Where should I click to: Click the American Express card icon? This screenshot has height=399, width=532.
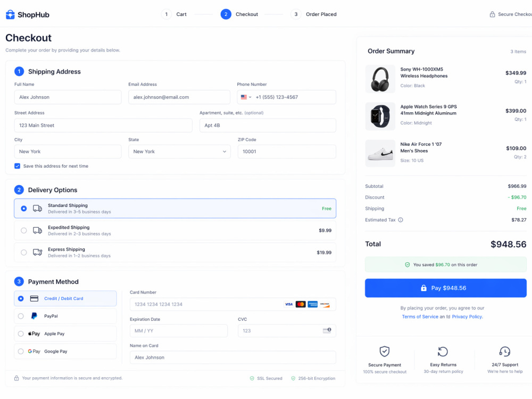click(312, 304)
